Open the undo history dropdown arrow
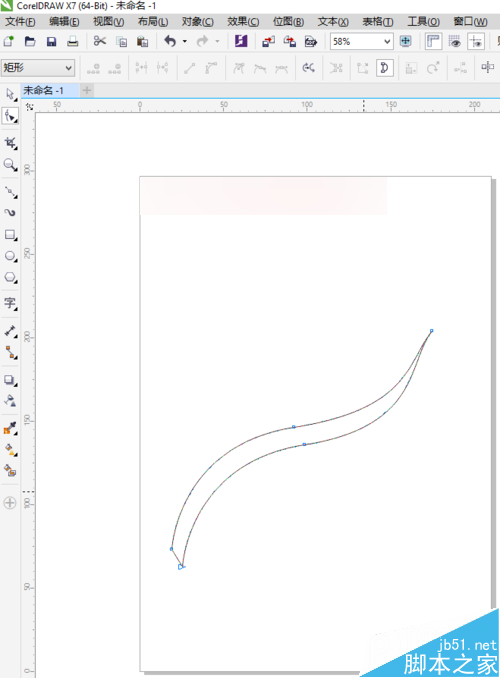The image size is (500, 678). (x=185, y=42)
